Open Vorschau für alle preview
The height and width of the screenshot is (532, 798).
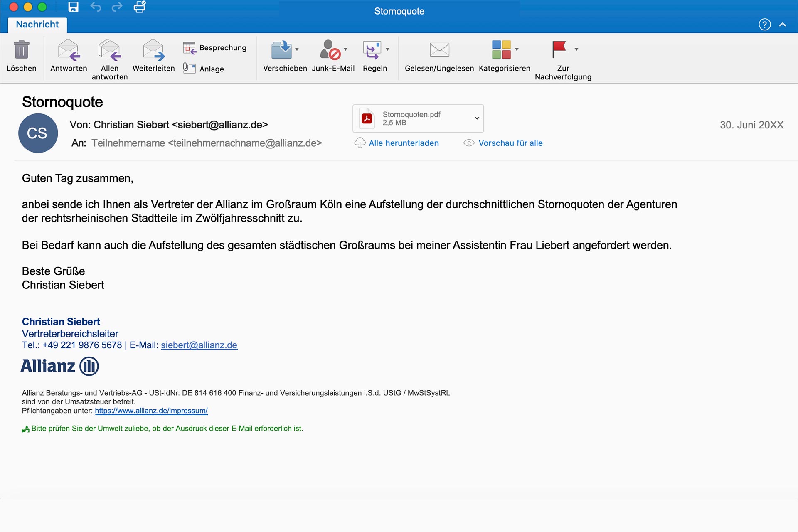pos(510,143)
